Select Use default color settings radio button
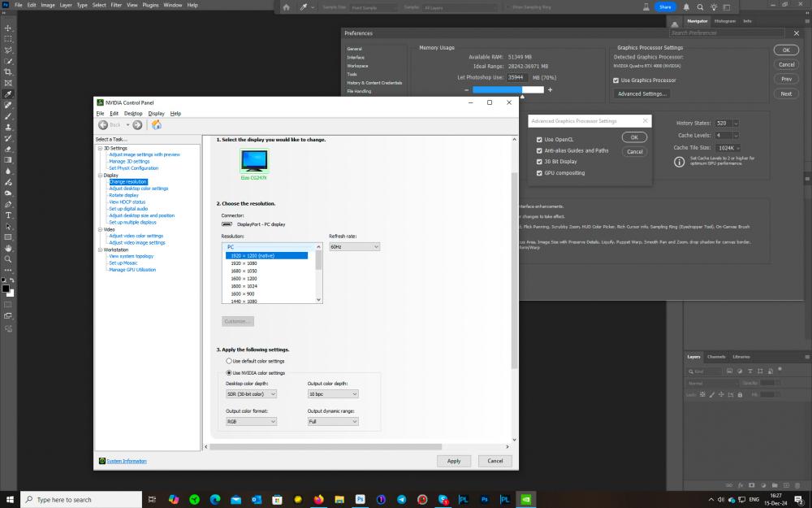The height and width of the screenshot is (508, 812). [228, 361]
